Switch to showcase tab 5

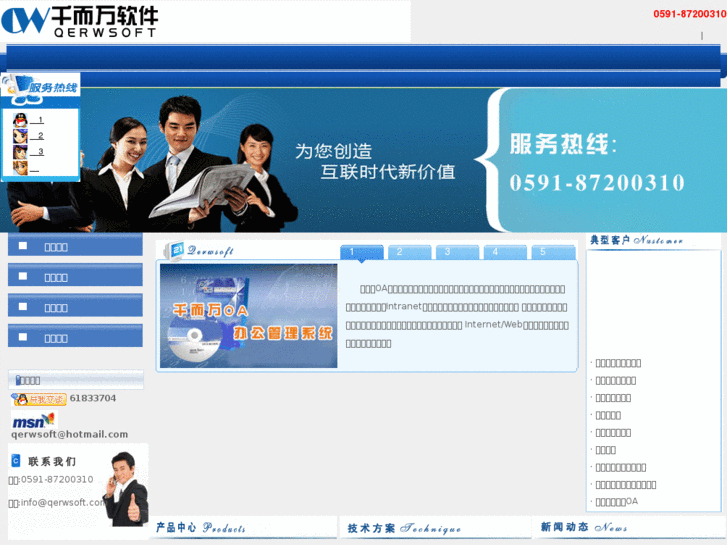554,252
